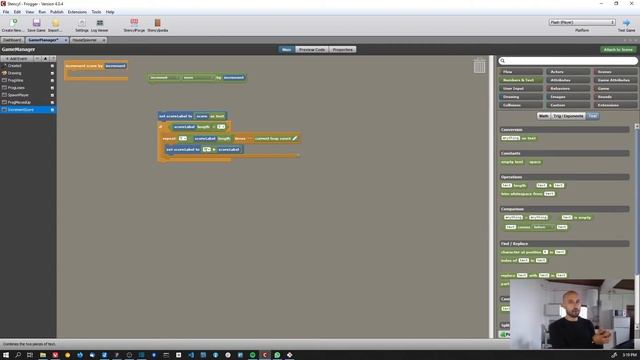This screenshot has height=360, width=640.
Task: Click the move event up arrow button
Action: click(x=45, y=59)
